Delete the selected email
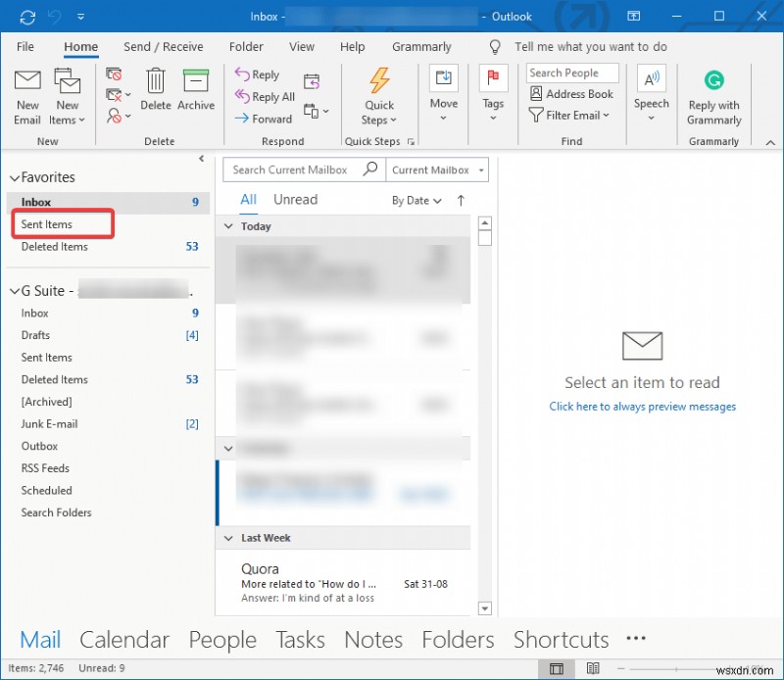 tap(155, 88)
